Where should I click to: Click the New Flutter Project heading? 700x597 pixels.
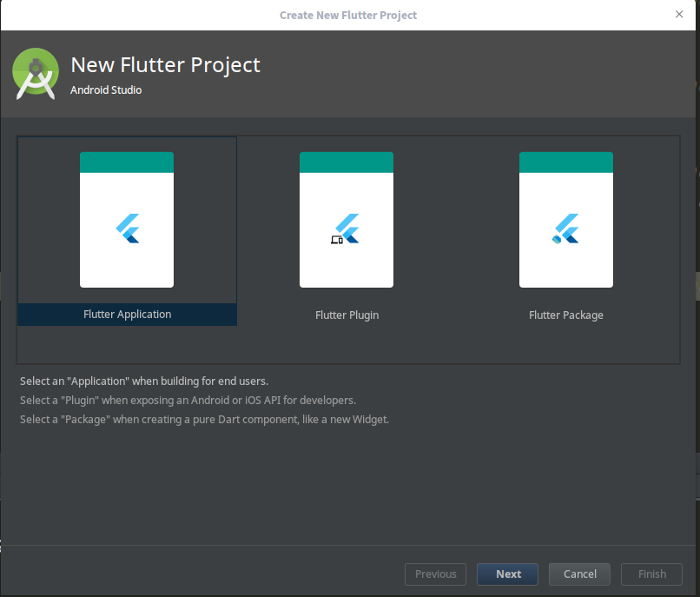point(165,65)
